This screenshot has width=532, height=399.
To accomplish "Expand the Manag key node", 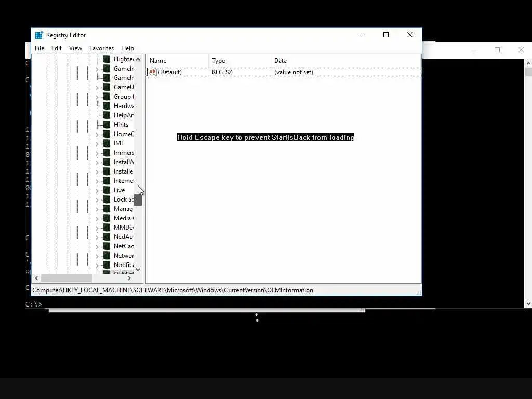I will pyautogui.click(x=97, y=209).
